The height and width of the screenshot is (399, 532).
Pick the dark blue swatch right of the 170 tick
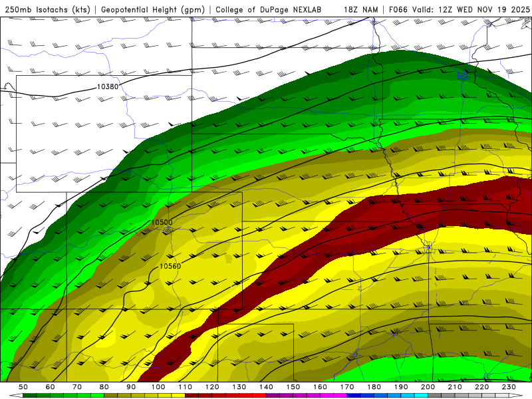click(354, 396)
